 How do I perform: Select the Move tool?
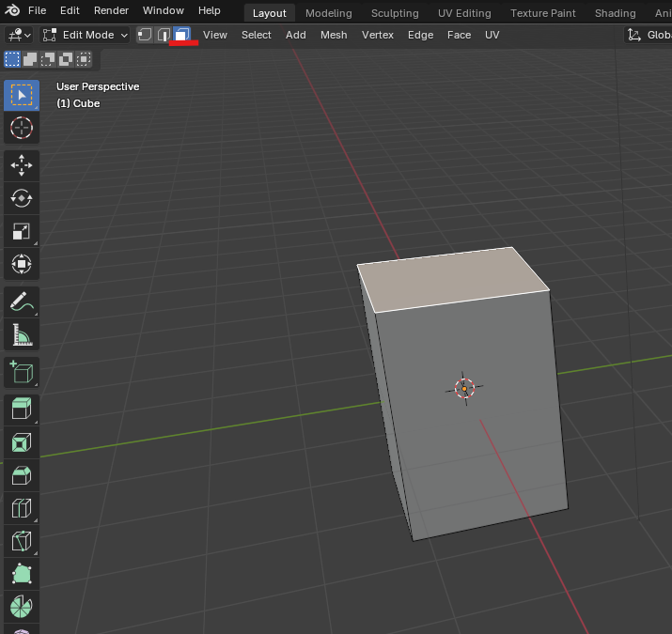tap(22, 165)
